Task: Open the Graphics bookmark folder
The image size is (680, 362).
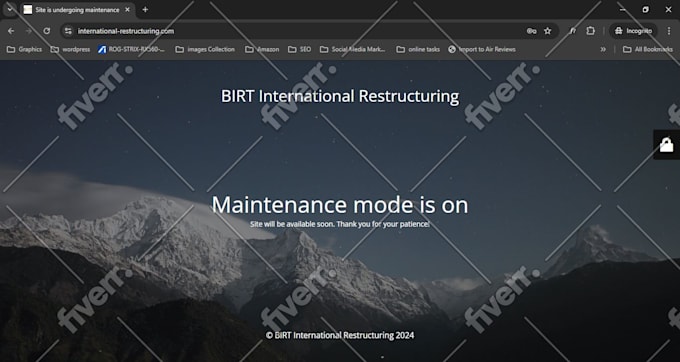Action: point(25,49)
